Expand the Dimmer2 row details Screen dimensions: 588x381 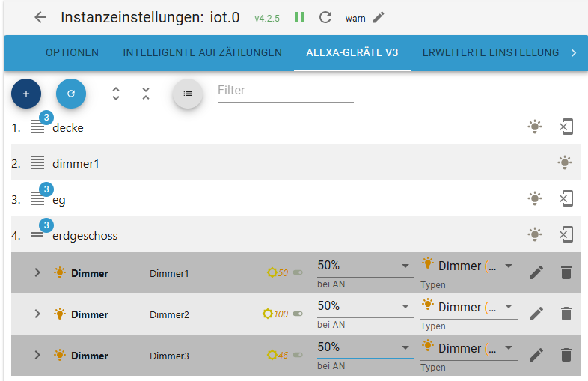(x=37, y=314)
